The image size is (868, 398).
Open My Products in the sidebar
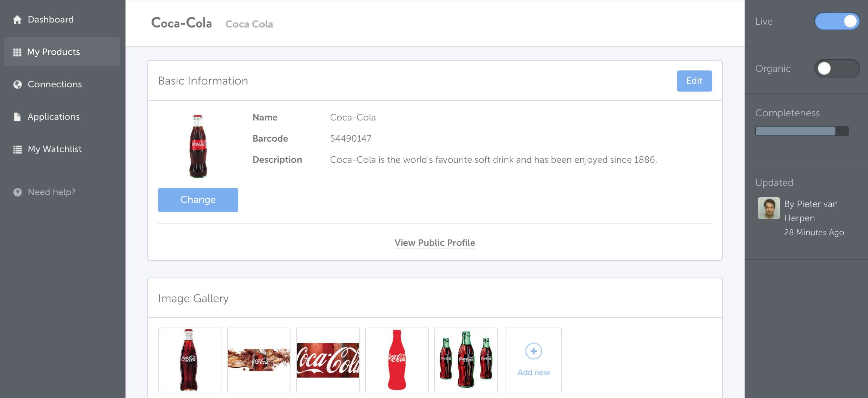pyautogui.click(x=62, y=52)
